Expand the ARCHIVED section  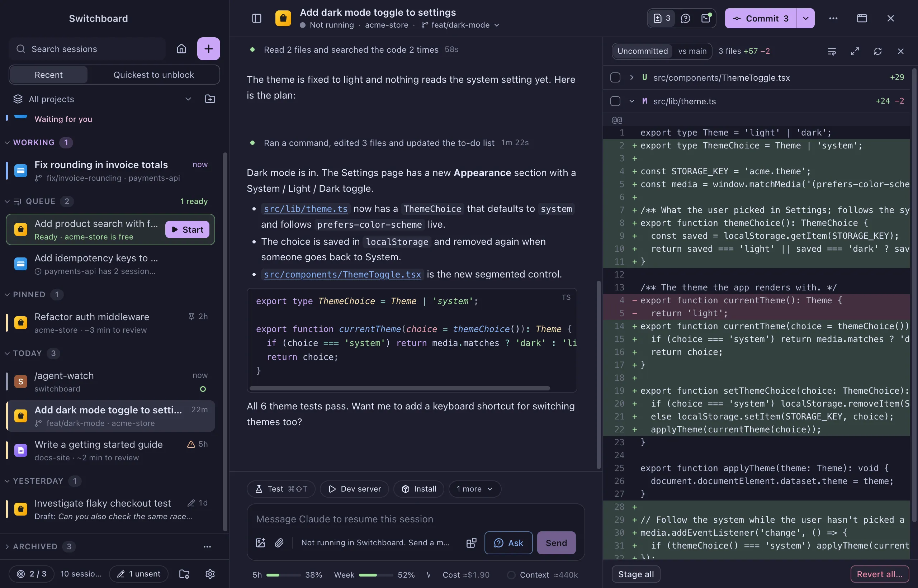tap(7, 547)
